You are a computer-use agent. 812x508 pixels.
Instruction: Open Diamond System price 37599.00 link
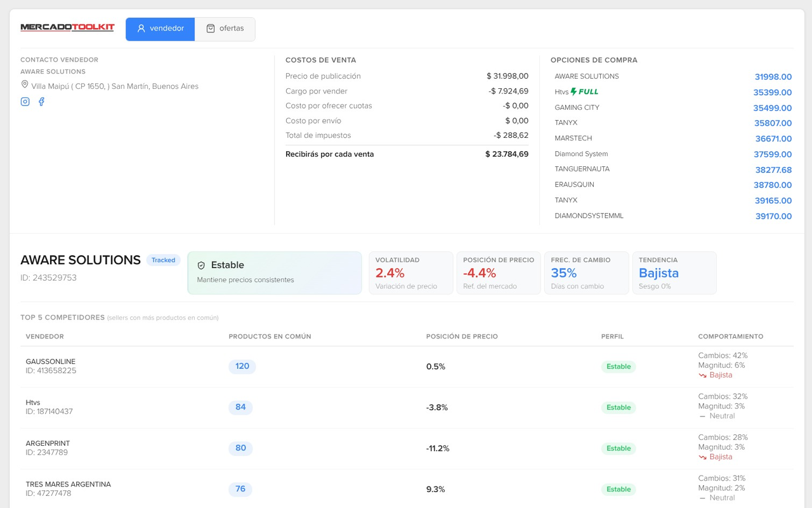(773, 154)
